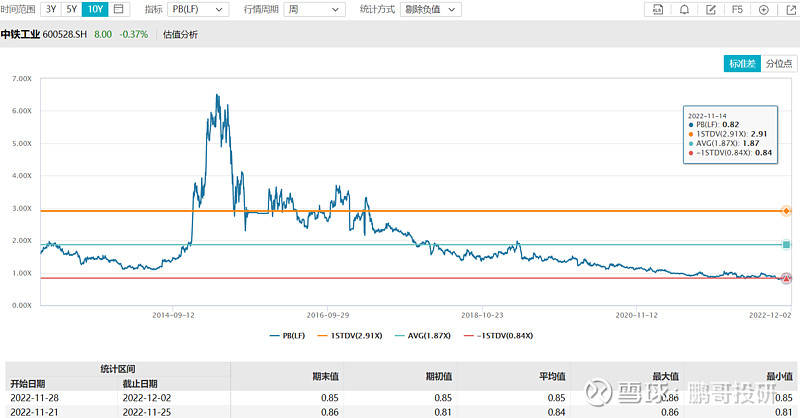Click the 中铁工业 stock name

[x=20, y=35]
